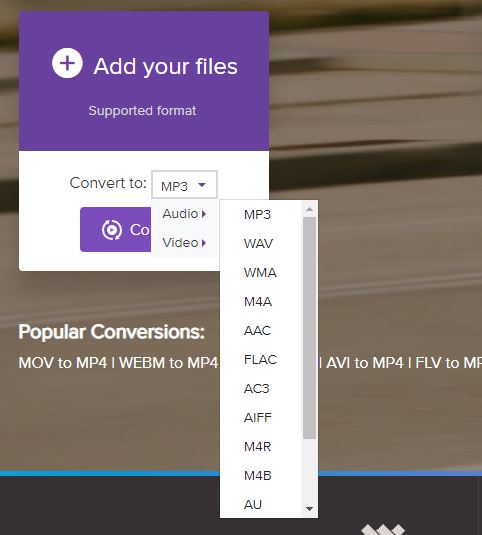Click the convert circular-arrows icon
The height and width of the screenshot is (535, 482).
pyautogui.click(x=112, y=230)
